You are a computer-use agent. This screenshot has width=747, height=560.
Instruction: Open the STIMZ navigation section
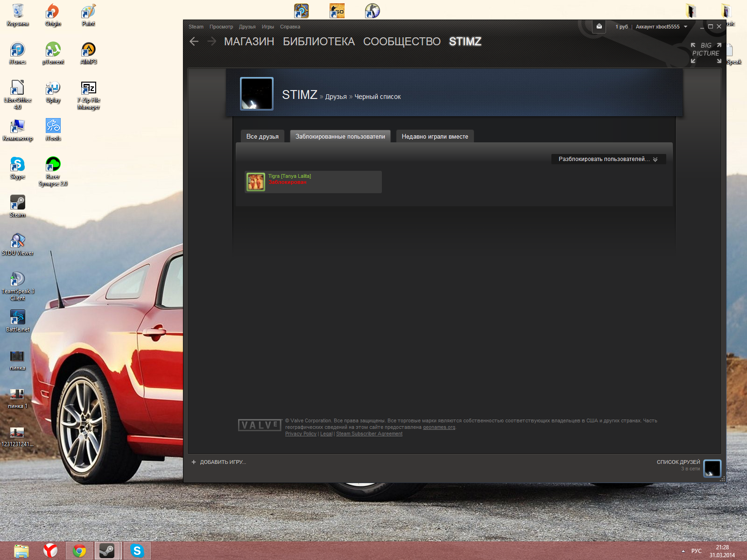pos(465,42)
